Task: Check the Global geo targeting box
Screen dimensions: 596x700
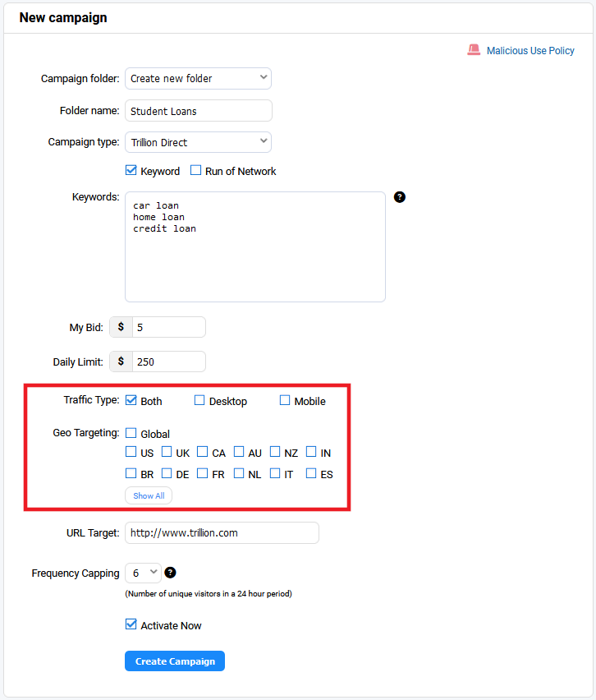Action: [131, 433]
